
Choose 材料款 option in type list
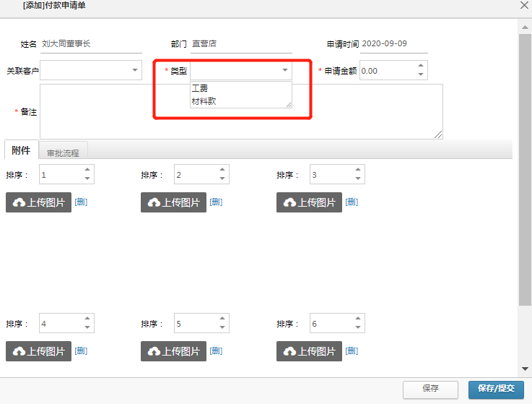pyautogui.click(x=204, y=101)
